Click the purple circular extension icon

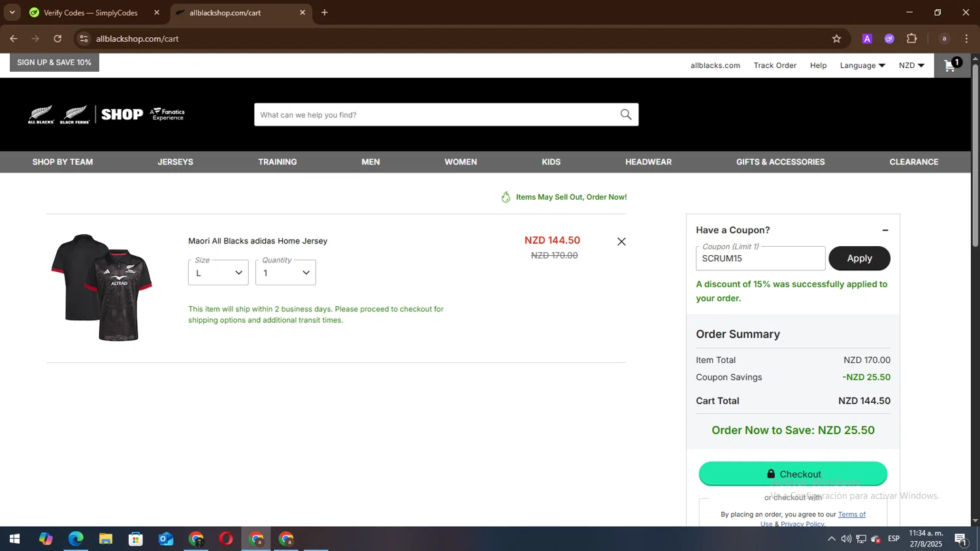coord(889,39)
